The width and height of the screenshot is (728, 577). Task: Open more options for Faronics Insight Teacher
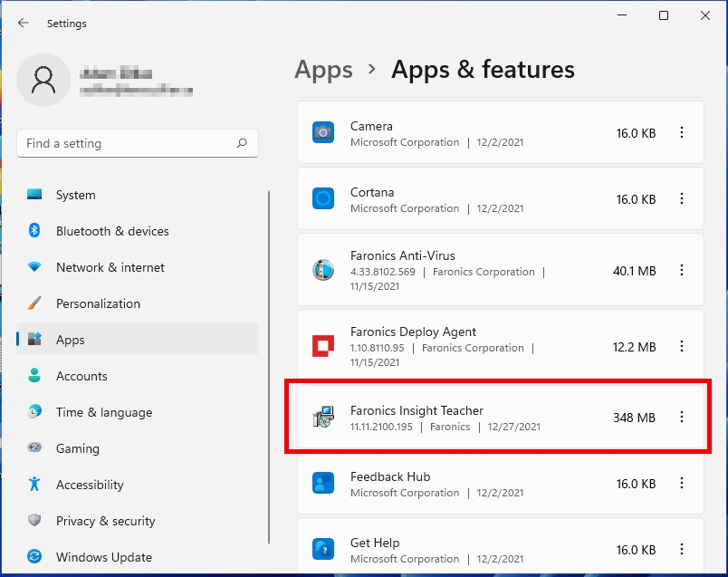(x=682, y=417)
